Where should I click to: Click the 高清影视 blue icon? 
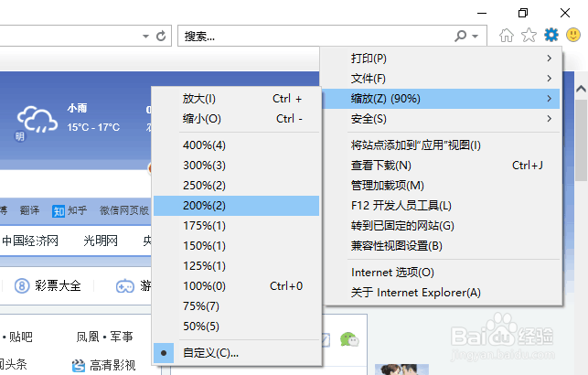(x=79, y=365)
